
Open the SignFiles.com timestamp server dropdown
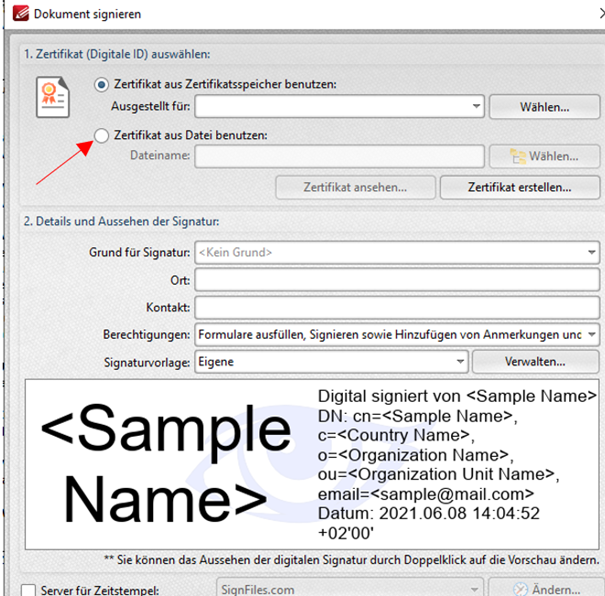(x=476, y=588)
